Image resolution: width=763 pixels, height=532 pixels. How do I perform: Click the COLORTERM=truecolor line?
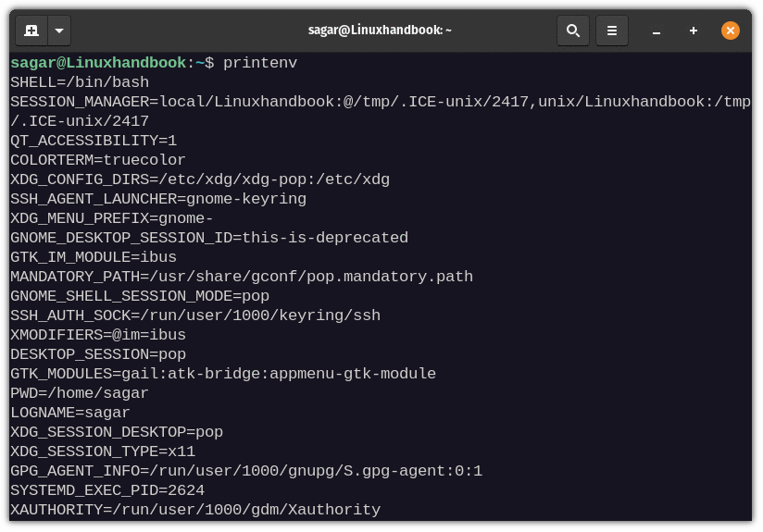pos(98,160)
